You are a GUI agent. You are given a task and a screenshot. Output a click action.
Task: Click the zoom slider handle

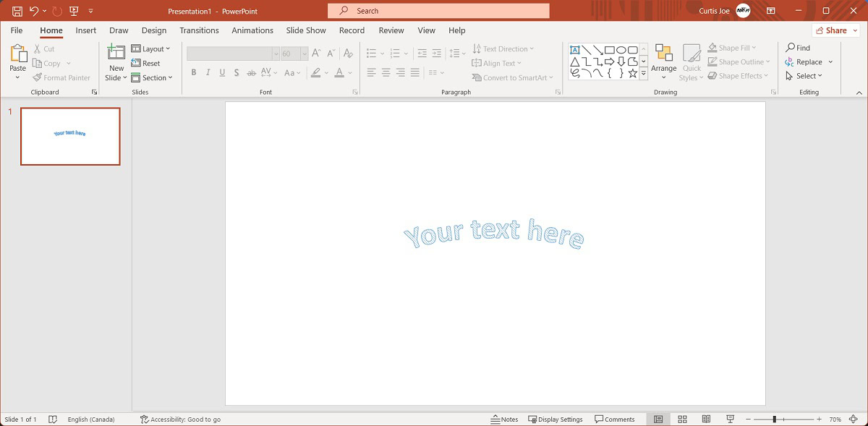(x=774, y=419)
